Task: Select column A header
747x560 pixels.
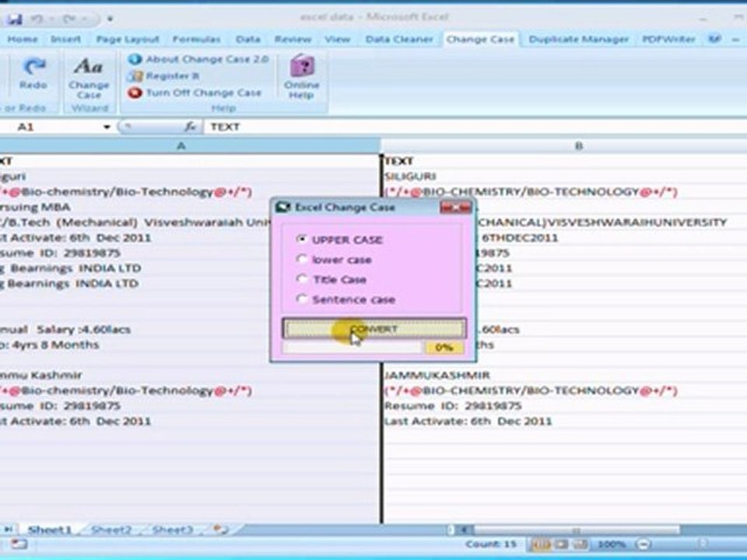Action: (x=181, y=145)
